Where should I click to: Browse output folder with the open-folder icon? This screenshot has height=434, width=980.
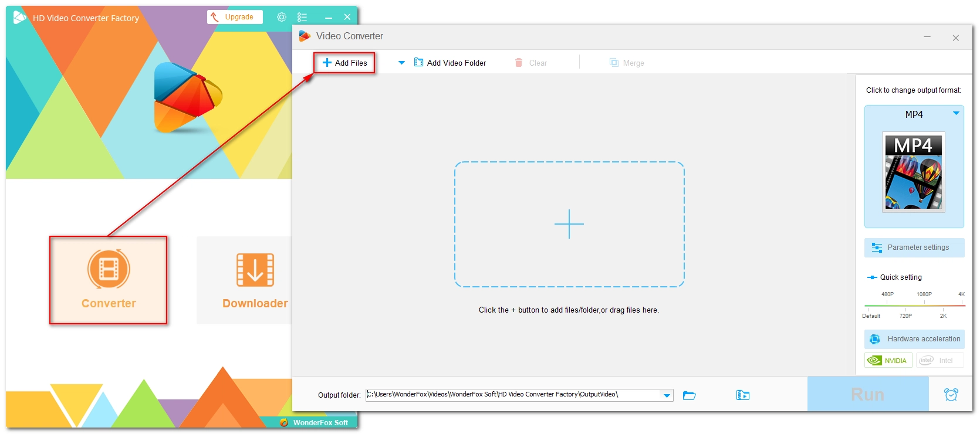(x=690, y=395)
